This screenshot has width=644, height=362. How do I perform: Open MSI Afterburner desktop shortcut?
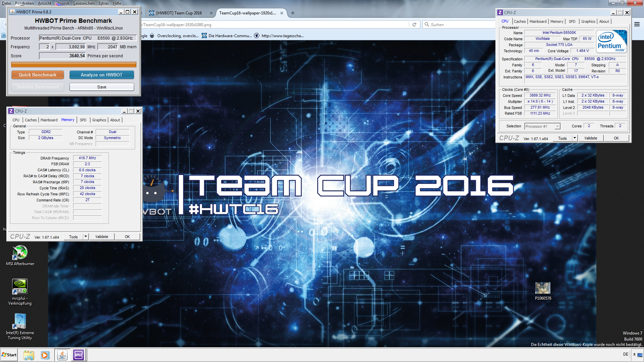(20, 255)
